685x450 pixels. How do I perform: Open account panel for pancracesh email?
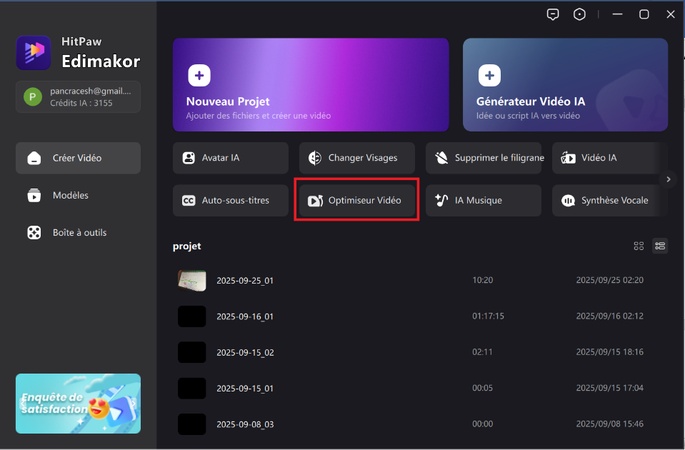(78, 96)
